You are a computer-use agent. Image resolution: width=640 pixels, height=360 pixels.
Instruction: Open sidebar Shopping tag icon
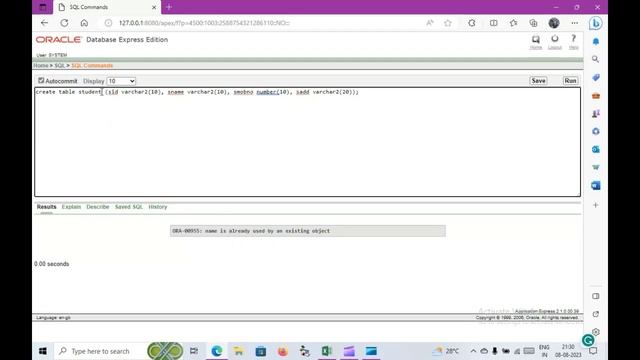click(596, 77)
